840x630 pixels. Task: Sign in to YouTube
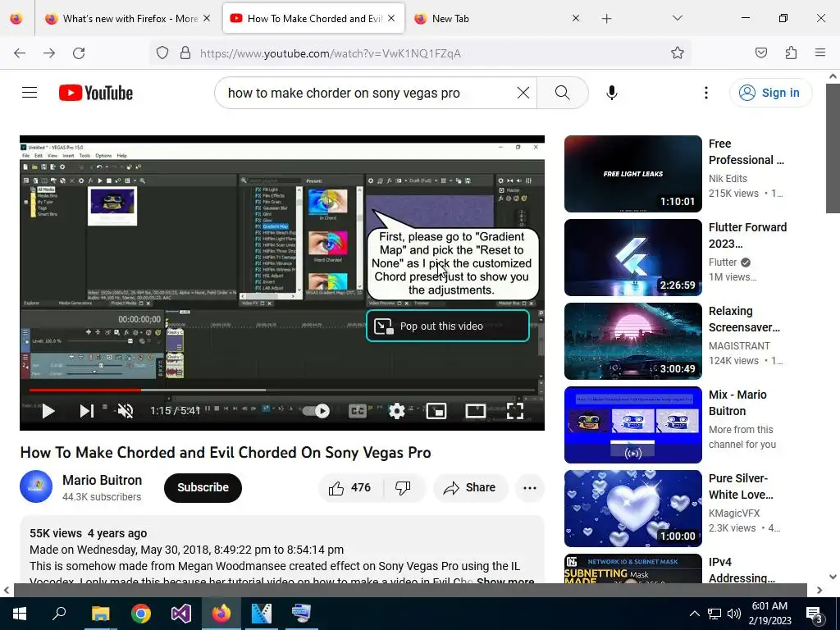[771, 93]
